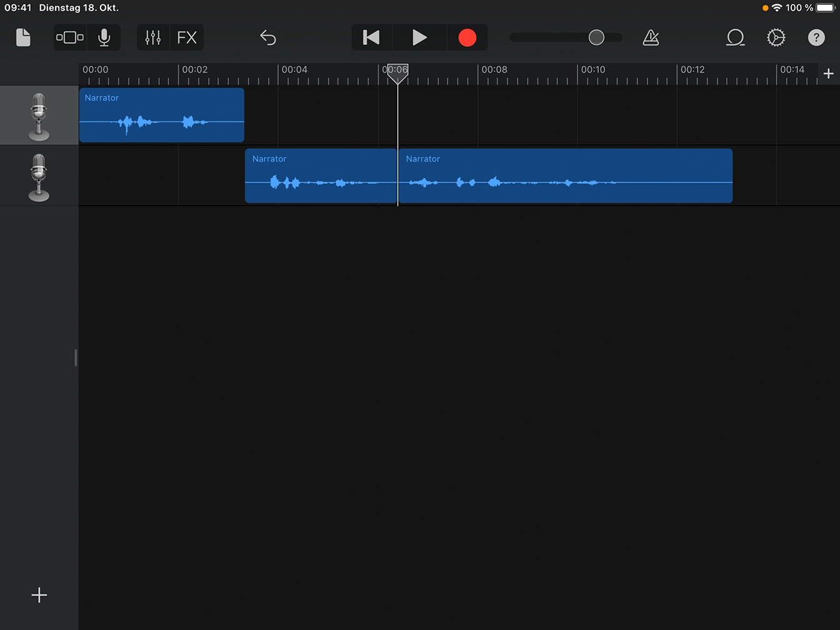The width and height of the screenshot is (840, 630).
Task: Toggle the metronome on or off
Action: (651, 37)
